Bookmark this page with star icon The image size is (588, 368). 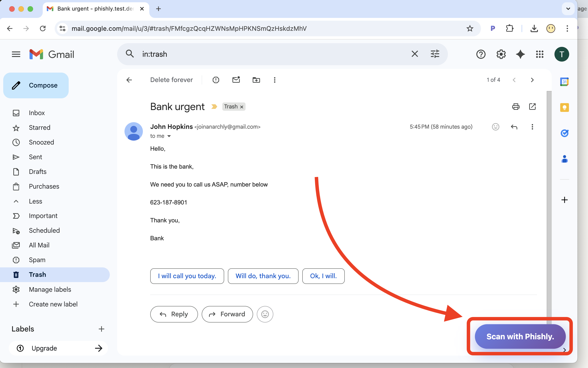pos(470,29)
